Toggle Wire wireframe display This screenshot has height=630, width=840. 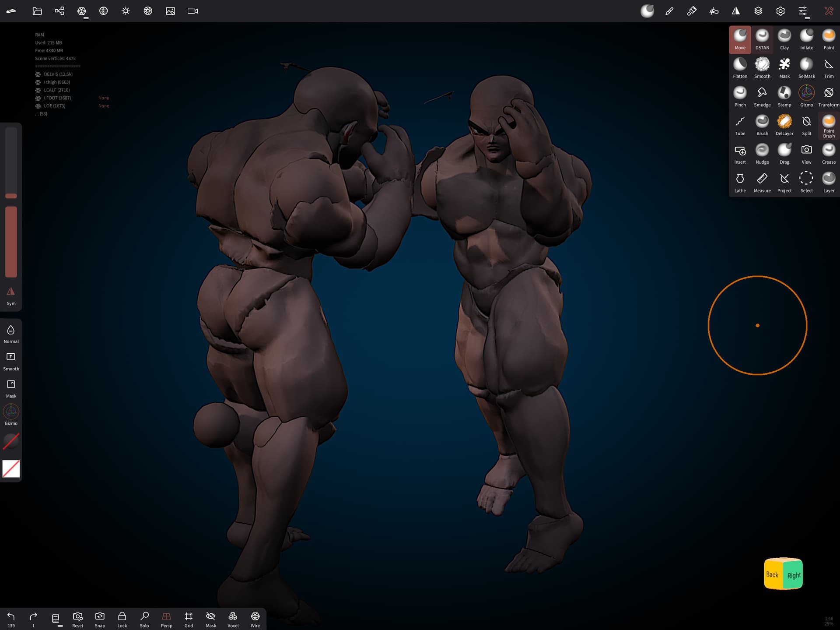(255, 619)
